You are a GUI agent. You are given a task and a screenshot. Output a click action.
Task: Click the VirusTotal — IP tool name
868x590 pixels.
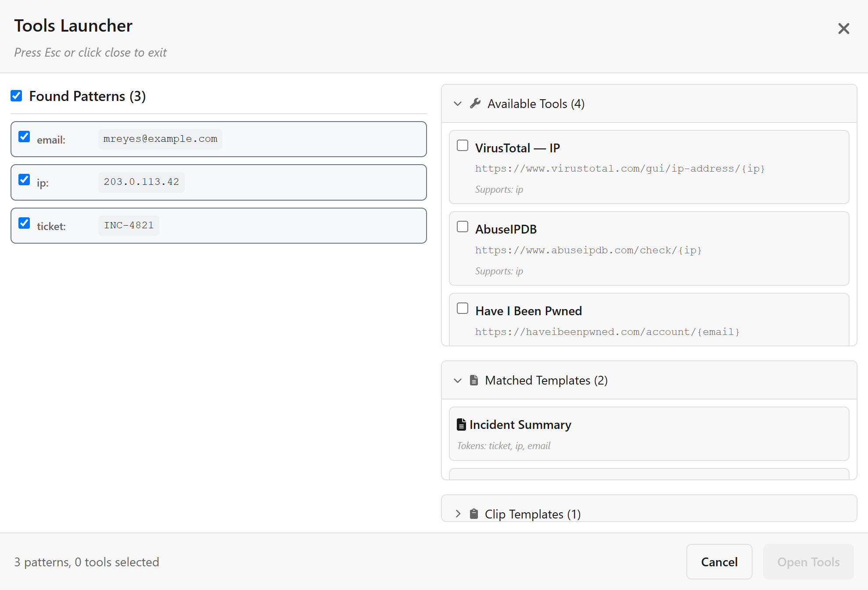coord(517,148)
